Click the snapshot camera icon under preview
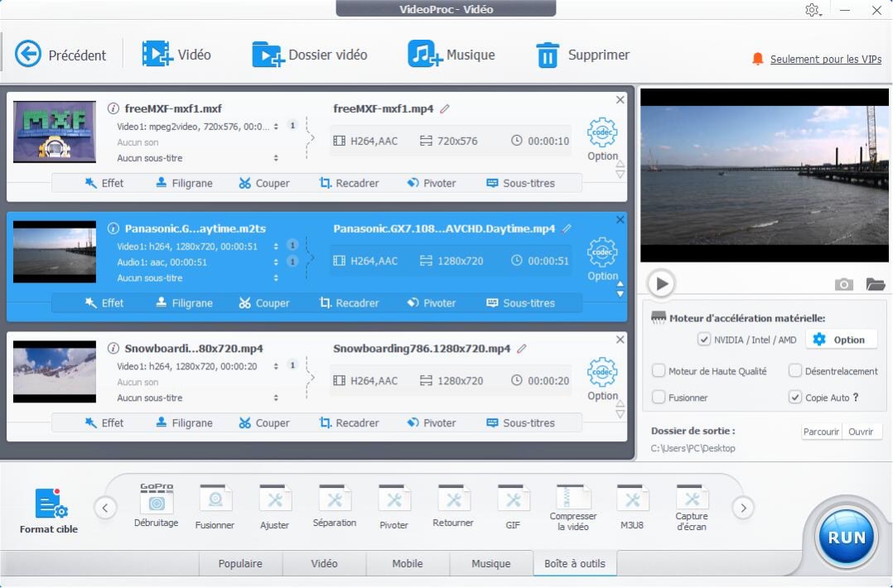The height and width of the screenshot is (588, 893). 843,284
